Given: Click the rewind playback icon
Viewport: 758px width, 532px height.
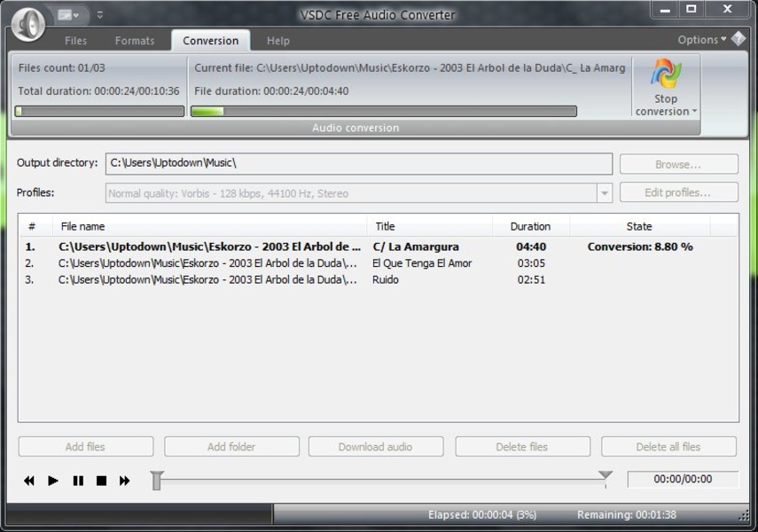Looking at the screenshot, I should click(x=29, y=481).
